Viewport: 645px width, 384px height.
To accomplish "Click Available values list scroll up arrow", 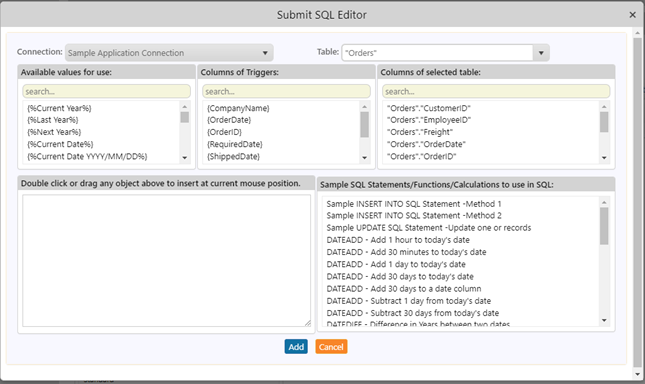I will [x=185, y=107].
